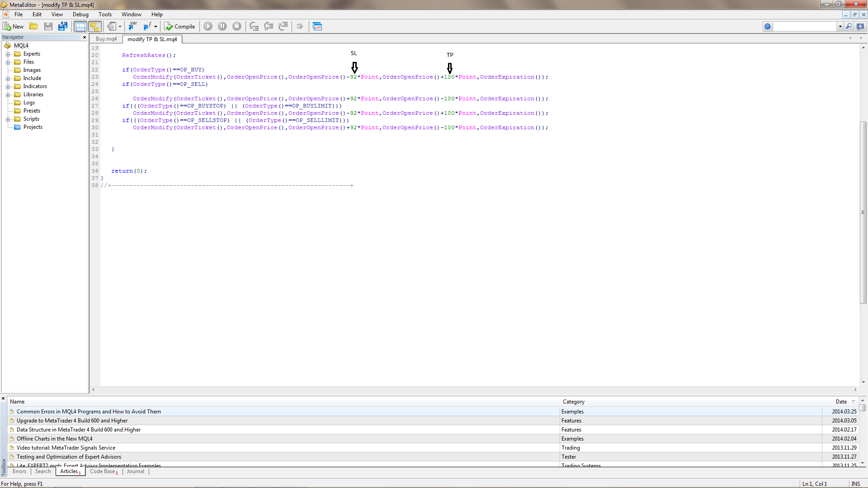Click the Step Into debug icon
Screen dimensions: 868x488
tap(254, 27)
